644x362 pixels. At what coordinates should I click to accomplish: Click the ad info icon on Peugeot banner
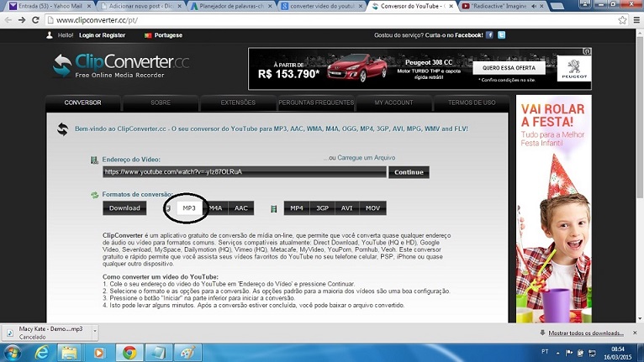[x=587, y=51]
